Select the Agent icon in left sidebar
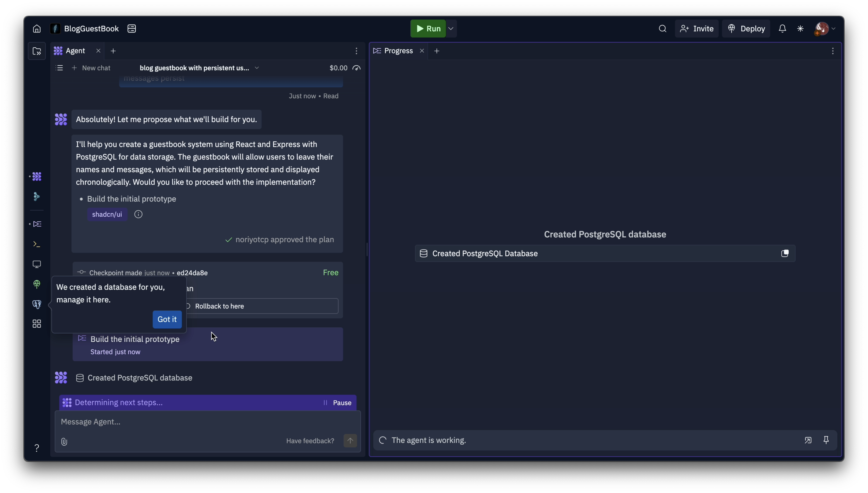Screen dimensions: 868x493 point(37,176)
